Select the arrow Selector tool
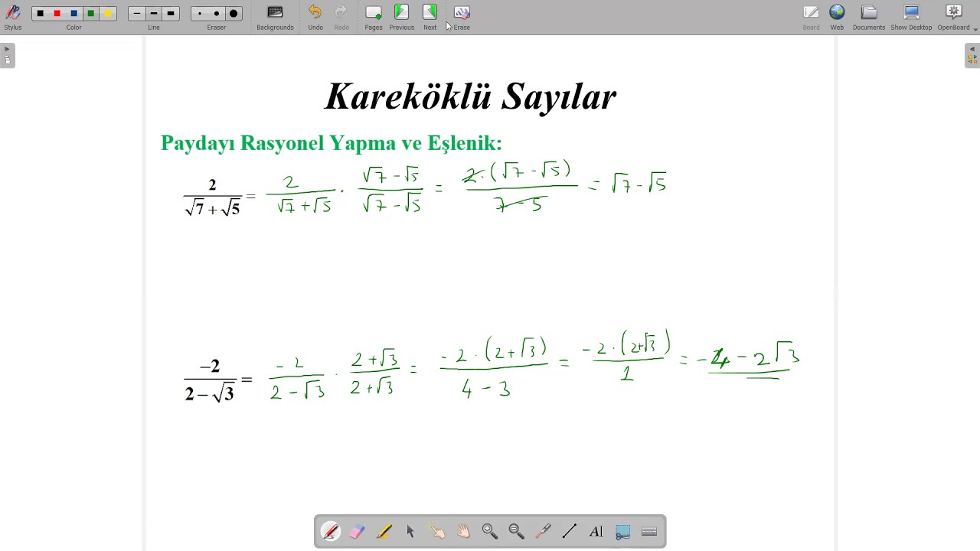The height and width of the screenshot is (551, 980). coord(410,531)
